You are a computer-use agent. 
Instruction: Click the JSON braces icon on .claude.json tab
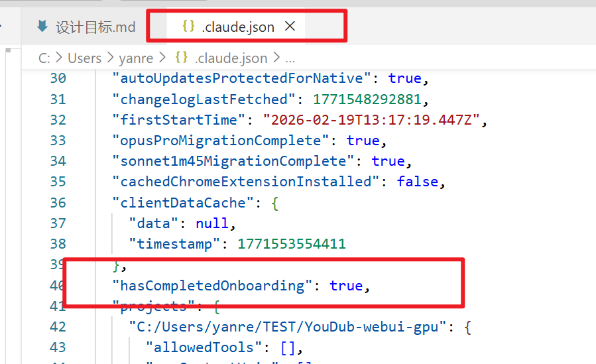188,27
